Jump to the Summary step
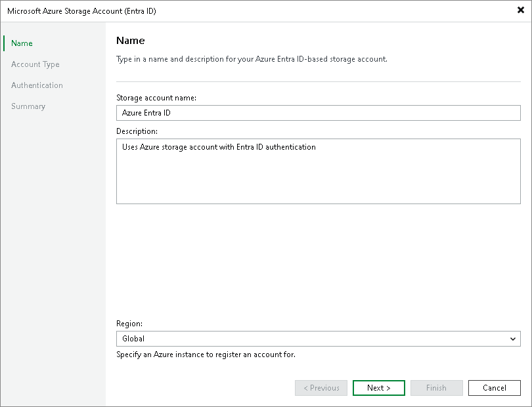 pyautogui.click(x=28, y=106)
